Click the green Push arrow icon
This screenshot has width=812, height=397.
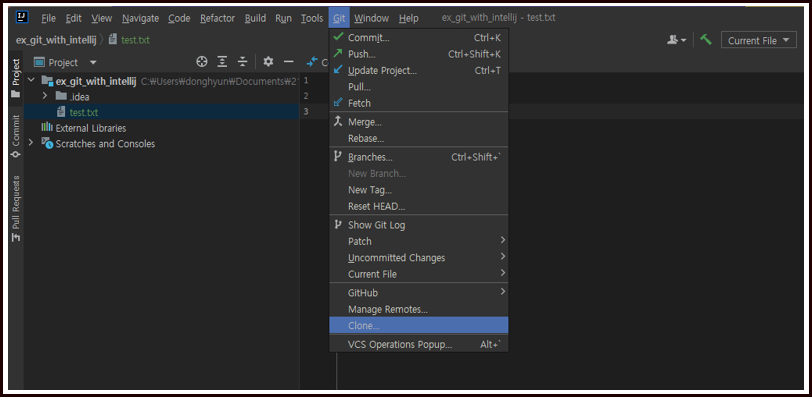[338, 53]
